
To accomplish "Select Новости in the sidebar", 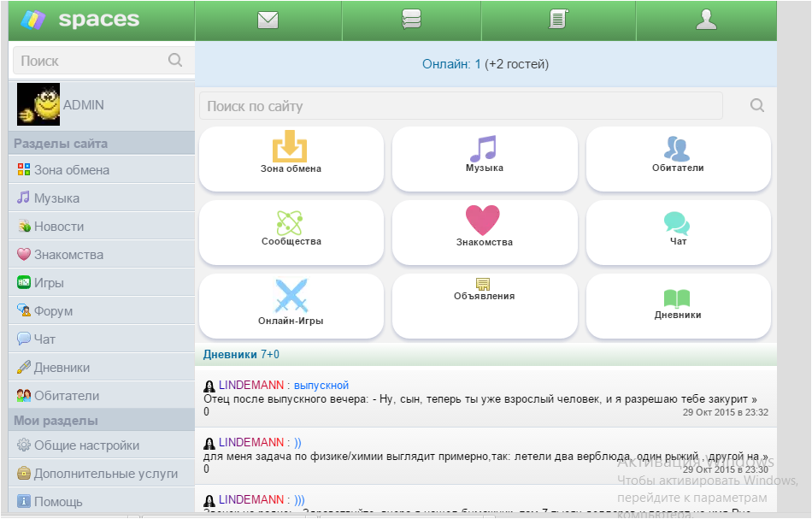I will [59, 227].
